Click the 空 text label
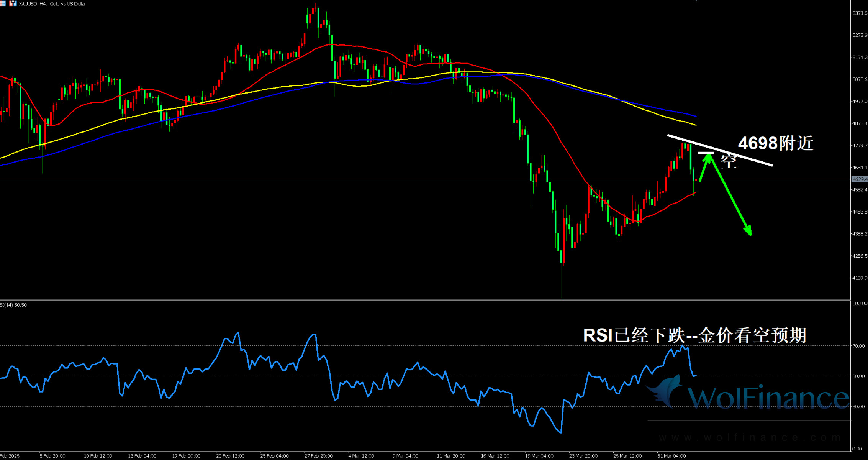 click(x=729, y=162)
